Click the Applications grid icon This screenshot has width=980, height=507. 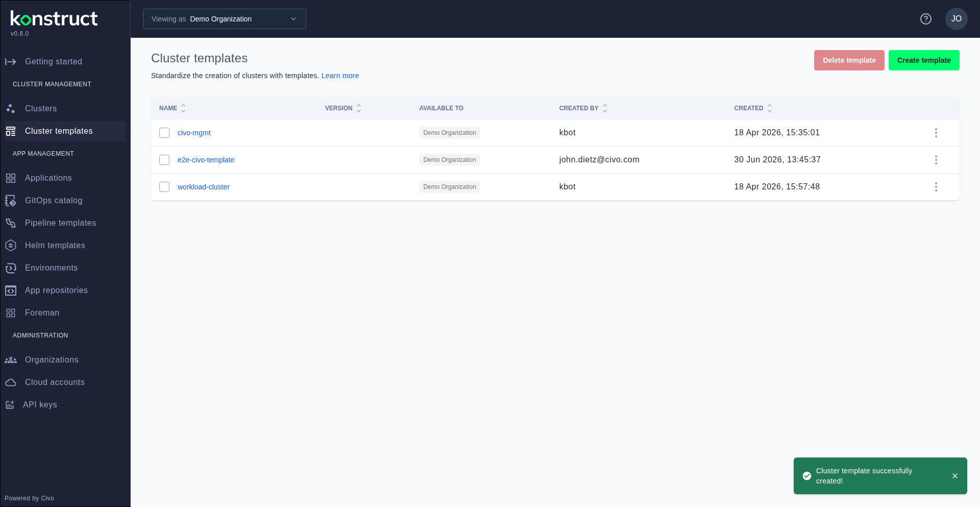pyautogui.click(x=11, y=178)
